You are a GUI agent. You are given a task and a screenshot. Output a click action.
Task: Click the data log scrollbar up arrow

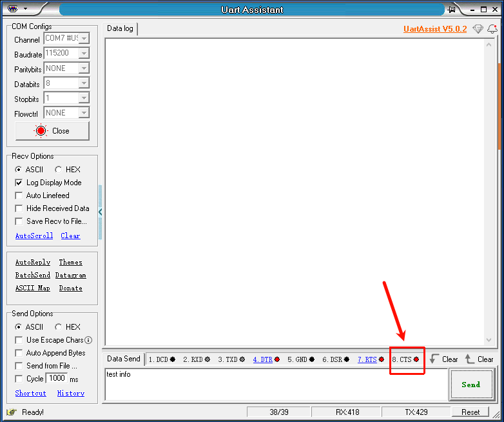click(489, 45)
